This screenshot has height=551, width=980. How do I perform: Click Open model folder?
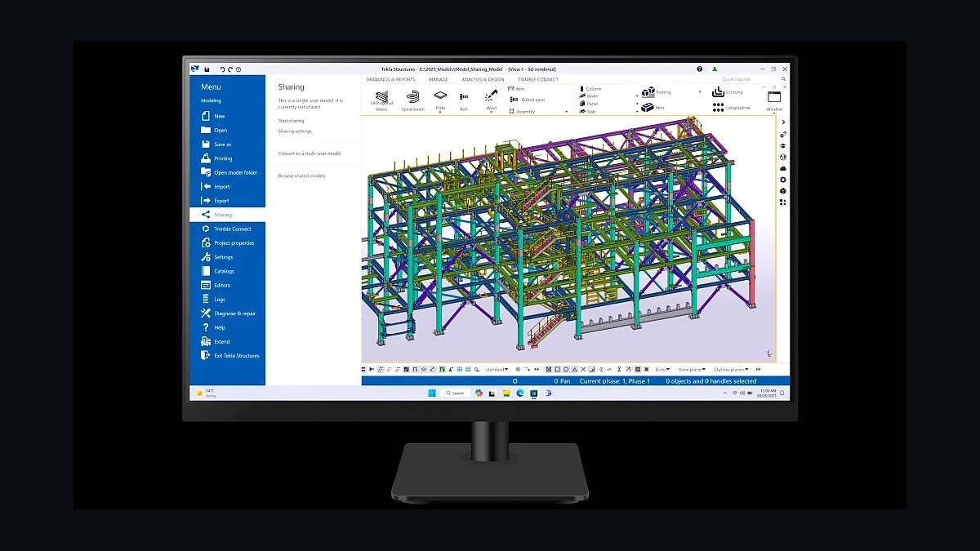227,172
